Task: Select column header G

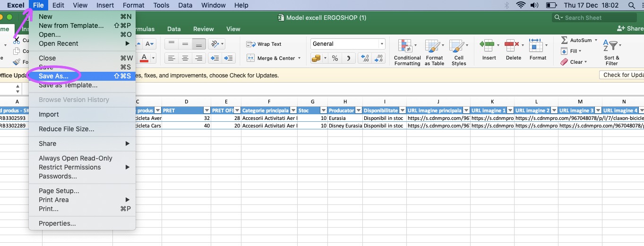Action: tap(312, 102)
